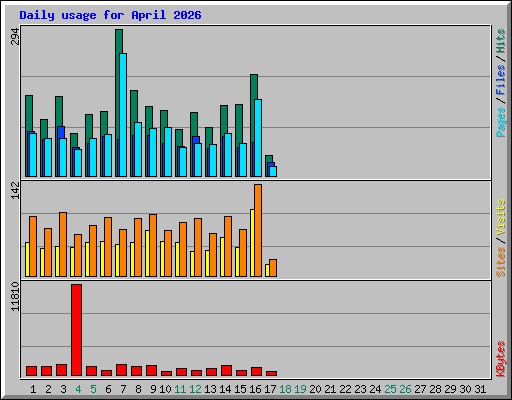Click the green day 4 axis label

click(78, 389)
